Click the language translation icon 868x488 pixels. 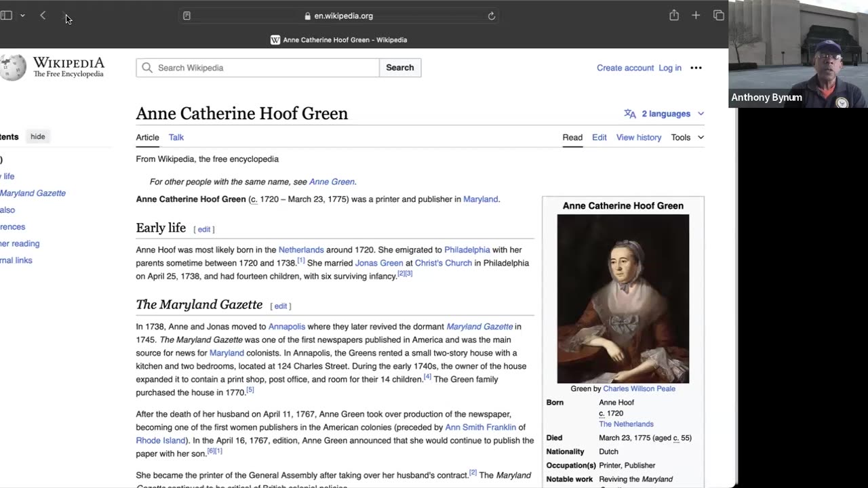point(630,114)
